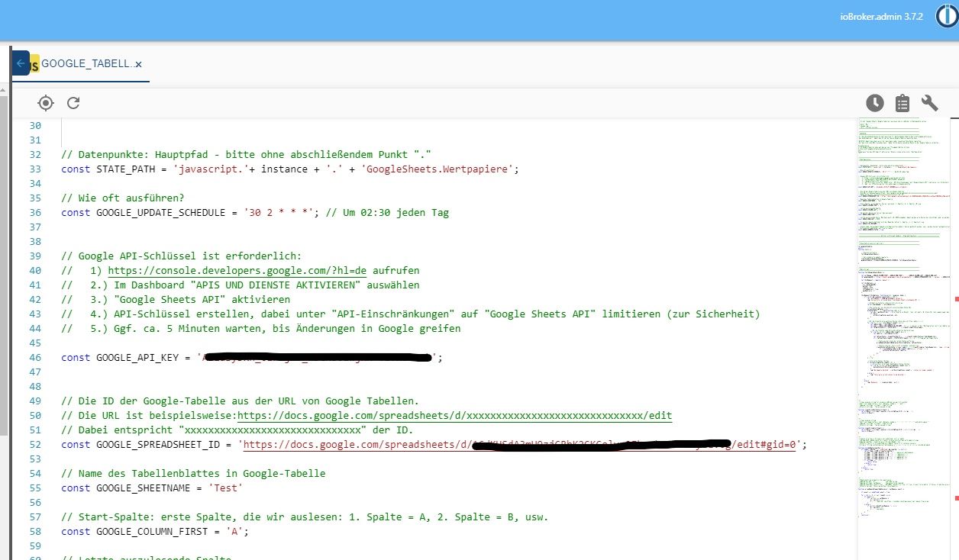This screenshot has width=959, height=560.
Task: Open the cron schedule clock icon
Action: point(874,103)
